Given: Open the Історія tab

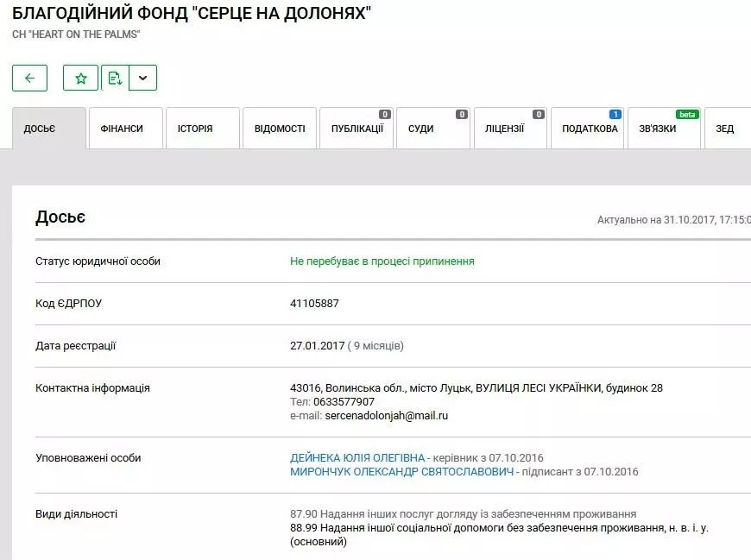Looking at the screenshot, I should tap(195, 129).
